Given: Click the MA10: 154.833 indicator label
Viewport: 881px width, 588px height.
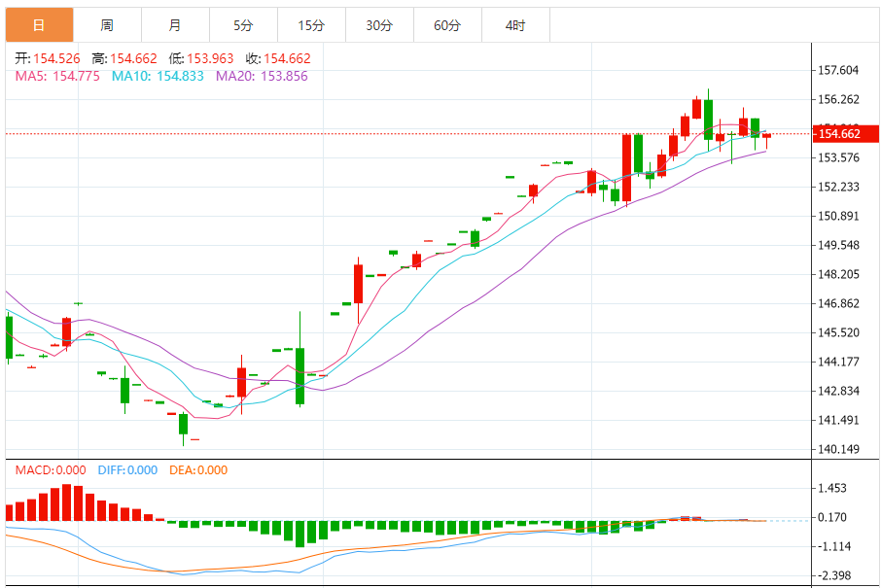Looking at the screenshot, I should pyautogui.click(x=158, y=76).
